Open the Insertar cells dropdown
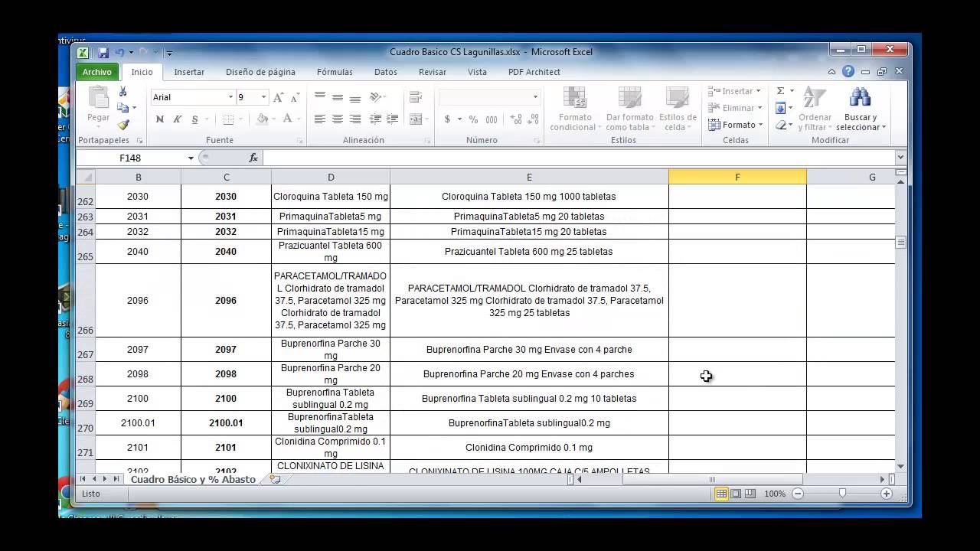 (x=735, y=91)
